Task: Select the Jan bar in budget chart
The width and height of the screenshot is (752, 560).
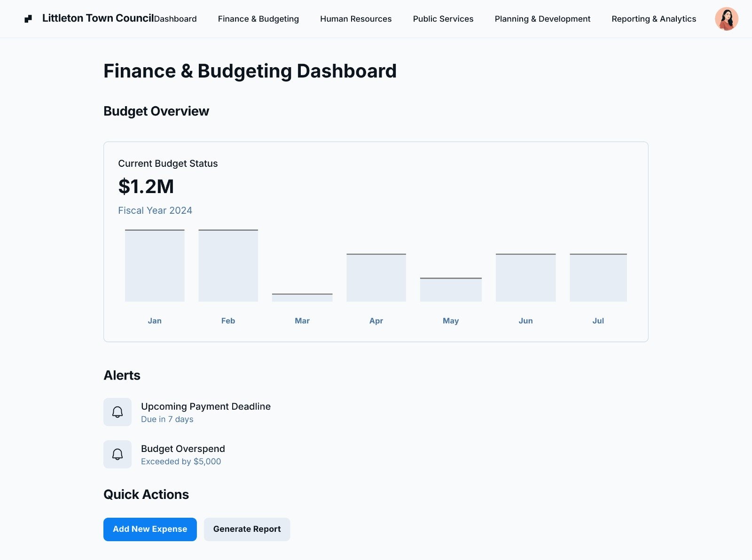Action: 155,265
